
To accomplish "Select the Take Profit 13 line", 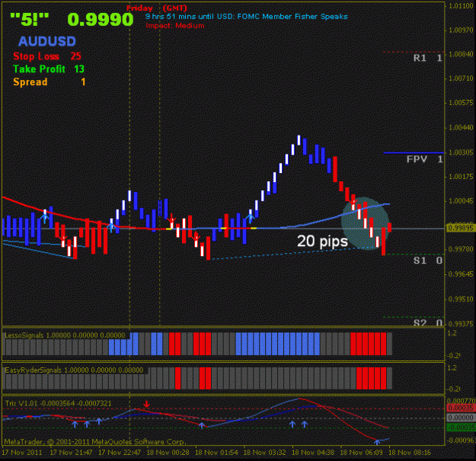I will [49, 69].
